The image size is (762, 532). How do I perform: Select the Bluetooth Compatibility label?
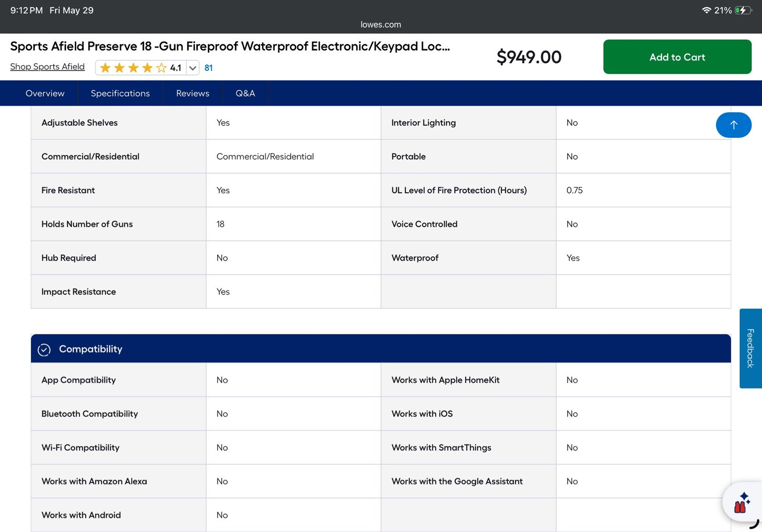(x=90, y=414)
